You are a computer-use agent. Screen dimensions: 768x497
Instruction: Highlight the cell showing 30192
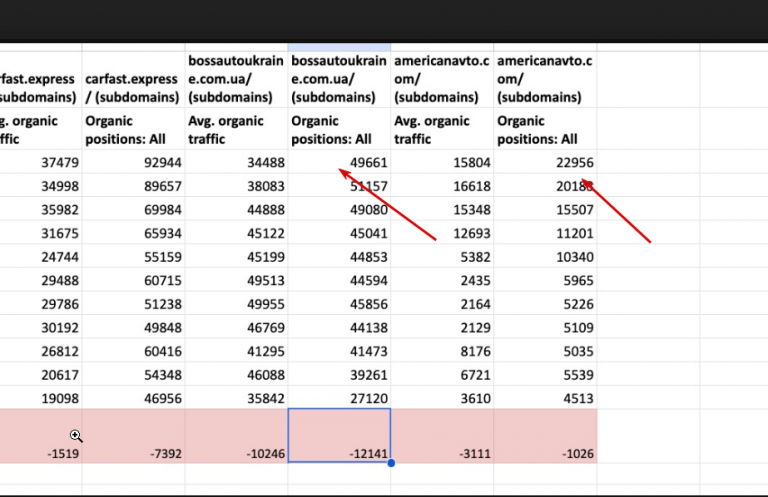point(41,327)
